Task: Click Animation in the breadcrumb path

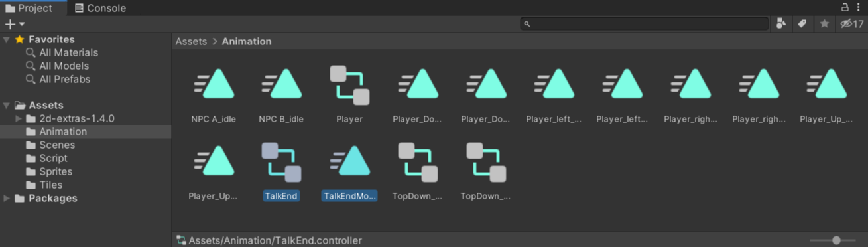Action: 247,41
